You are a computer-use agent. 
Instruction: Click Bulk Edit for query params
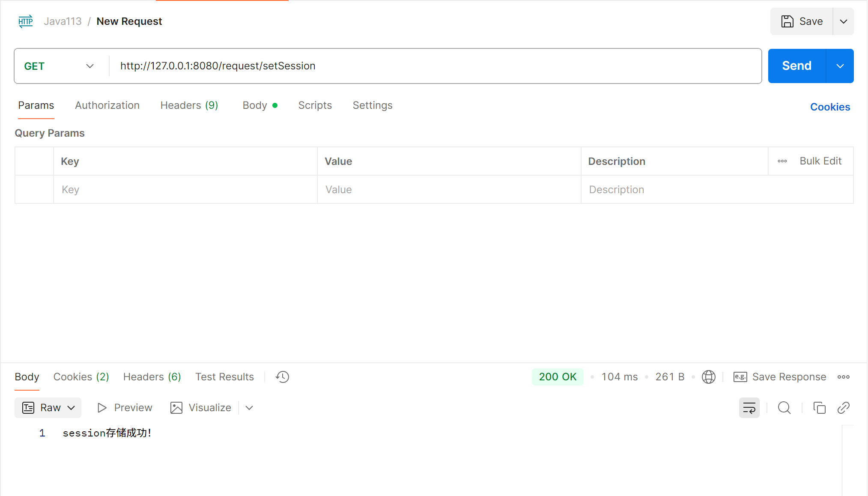[820, 161]
